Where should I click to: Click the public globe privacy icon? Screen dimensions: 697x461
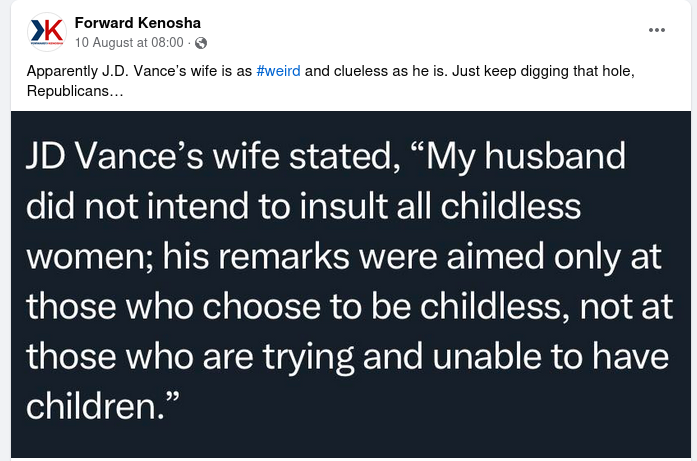pyautogui.click(x=201, y=42)
